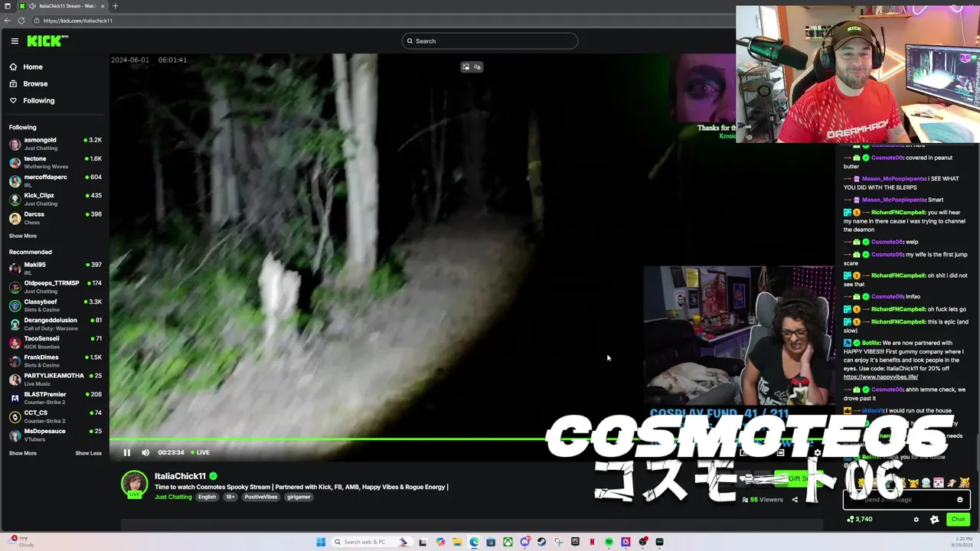Open the Classybeef channel

click(55, 305)
